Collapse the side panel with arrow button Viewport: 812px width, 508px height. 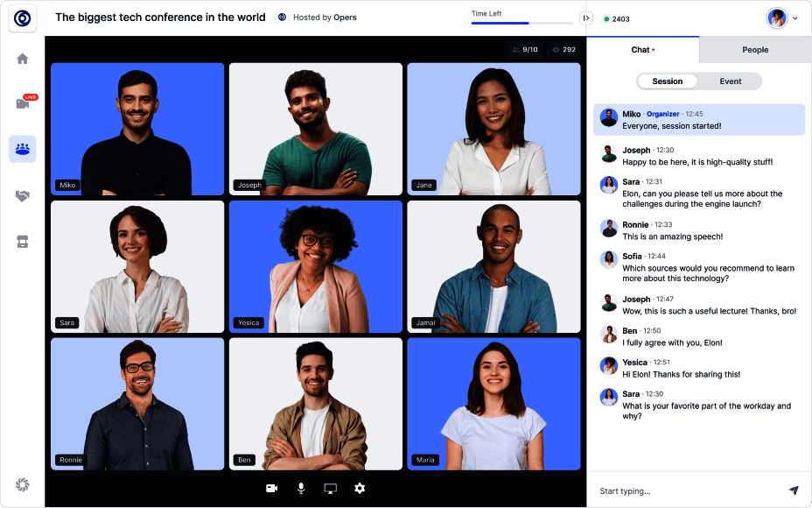coord(586,18)
